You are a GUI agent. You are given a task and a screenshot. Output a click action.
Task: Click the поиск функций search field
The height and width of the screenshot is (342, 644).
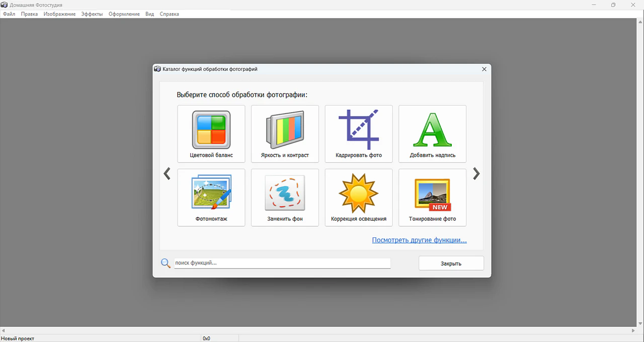pyautogui.click(x=282, y=263)
